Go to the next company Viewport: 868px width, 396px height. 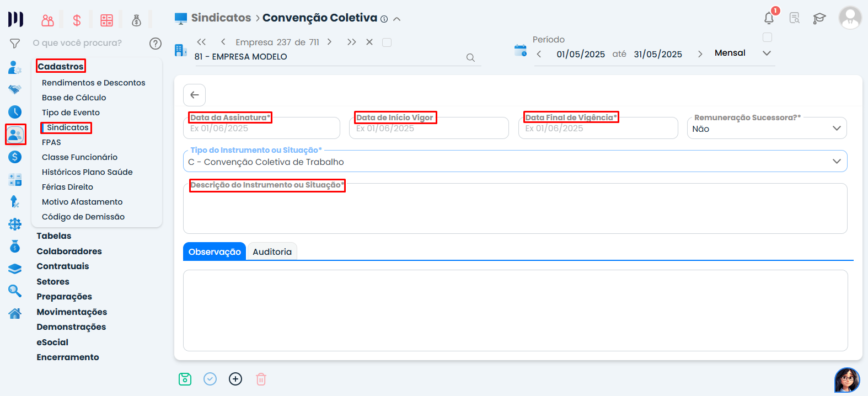tap(329, 42)
